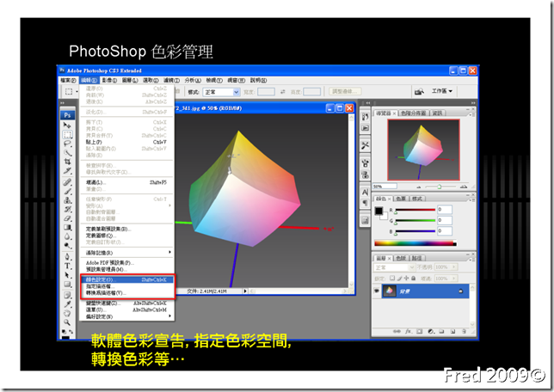Open the Tool Presets panel icon in dock
Viewport: 554px width, 392px height.
coord(365,145)
